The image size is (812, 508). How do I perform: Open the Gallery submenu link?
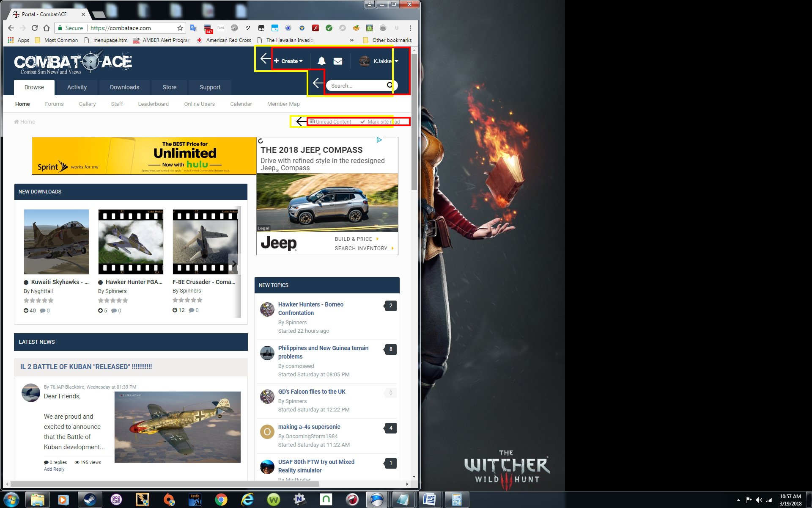point(87,104)
